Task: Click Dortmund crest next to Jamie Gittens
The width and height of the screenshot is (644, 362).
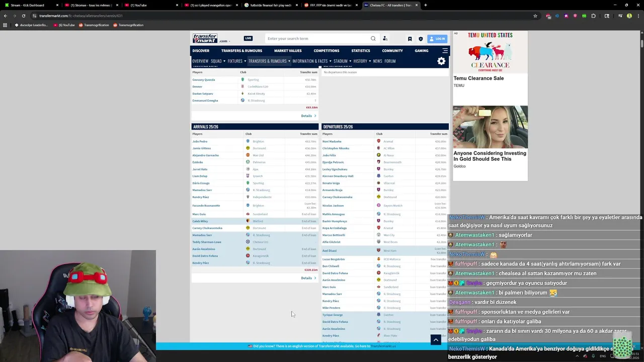Action: pyautogui.click(x=248, y=148)
